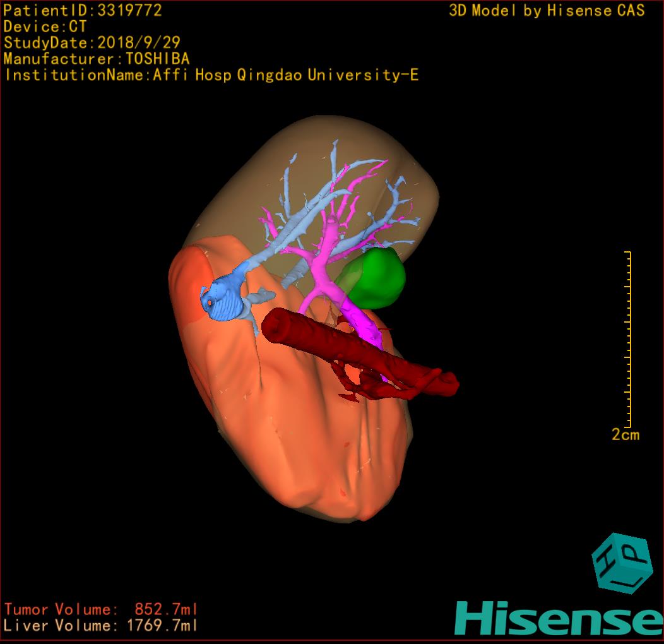Click the 3D Model by Hisense CAS text
This screenshot has width=664, height=644.
[x=547, y=11]
